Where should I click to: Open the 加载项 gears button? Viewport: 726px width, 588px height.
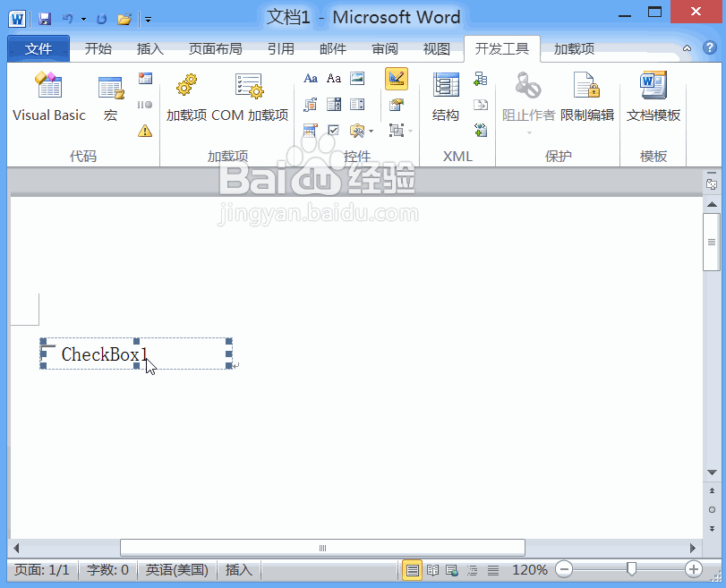coord(186,97)
